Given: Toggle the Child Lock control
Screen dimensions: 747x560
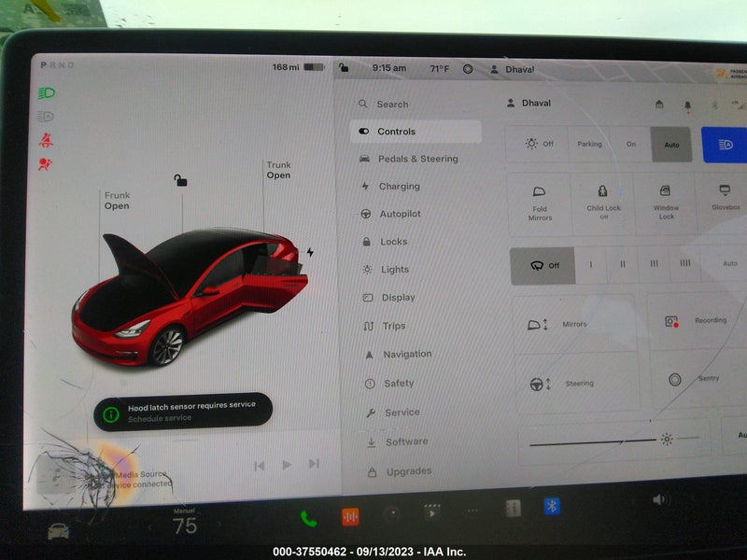Looking at the screenshot, I should [x=603, y=203].
